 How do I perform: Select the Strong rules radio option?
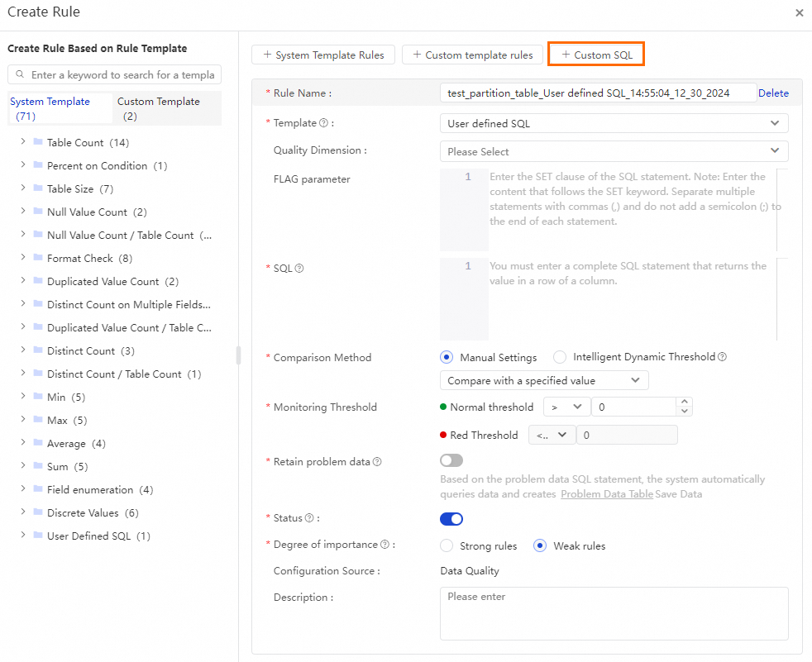coord(447,545)
